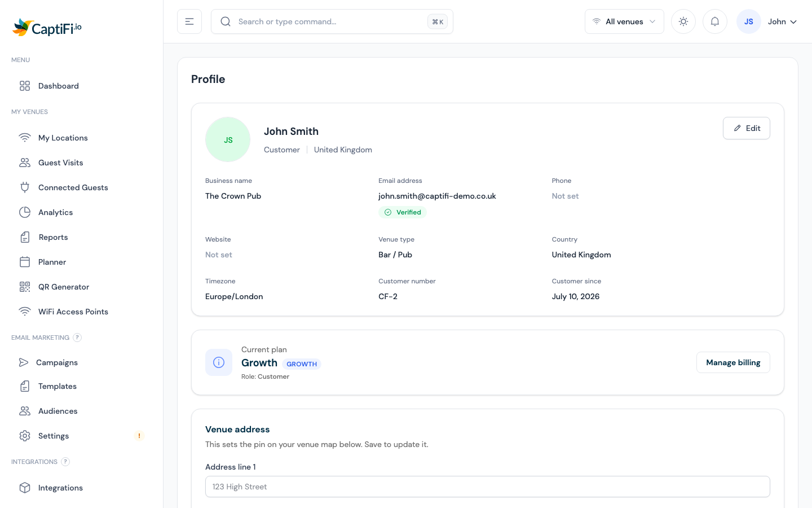The width and height of the screenshot is (812, 508).
Task: Click the Edit profile button
Action: point(747,128)
